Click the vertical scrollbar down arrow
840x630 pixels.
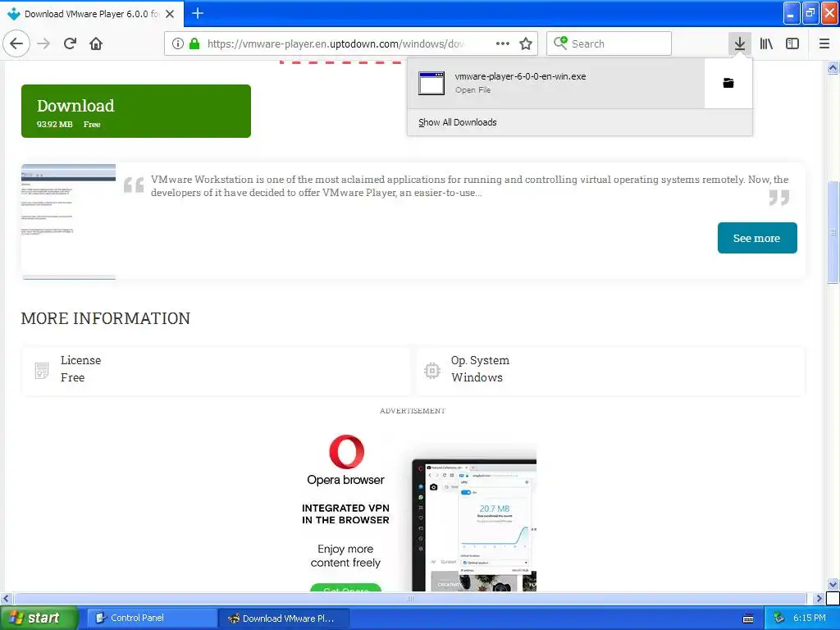point(833,584)
